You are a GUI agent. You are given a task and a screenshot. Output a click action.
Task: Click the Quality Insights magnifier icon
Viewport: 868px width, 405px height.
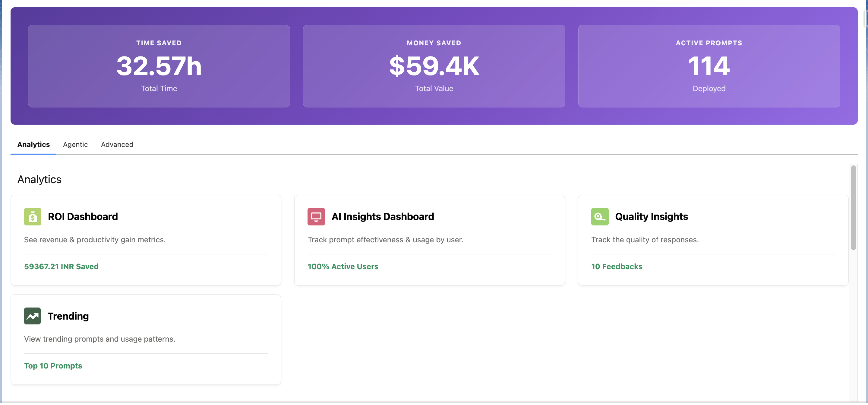tap(599, 216)
